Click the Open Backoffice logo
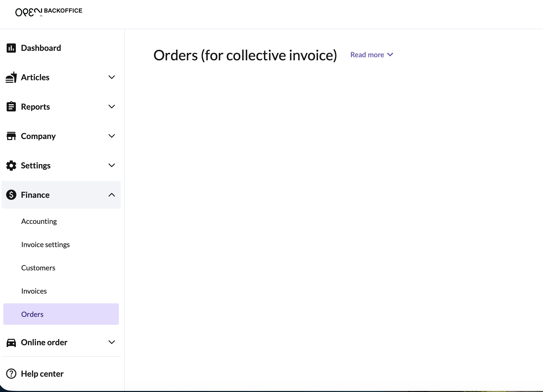The width and height of the screenshot is (543, 392). (x=49, y=11)
